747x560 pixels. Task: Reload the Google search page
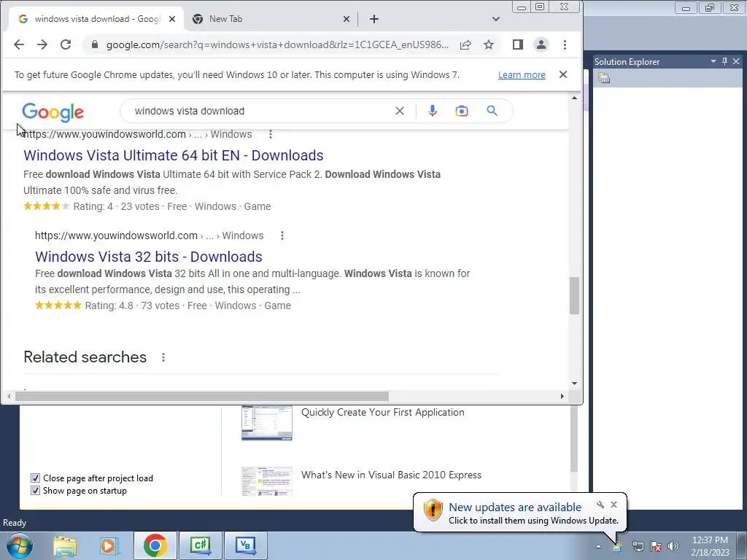[x=66, y=44]
